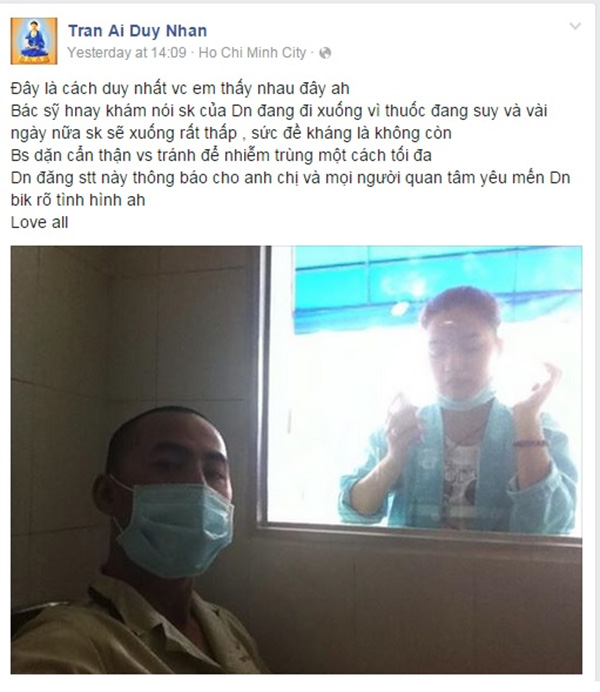Screen dimensions: 600x692
Task: Open the 'Yesterday at 14:09' timestamp
Action: point(127,53)
